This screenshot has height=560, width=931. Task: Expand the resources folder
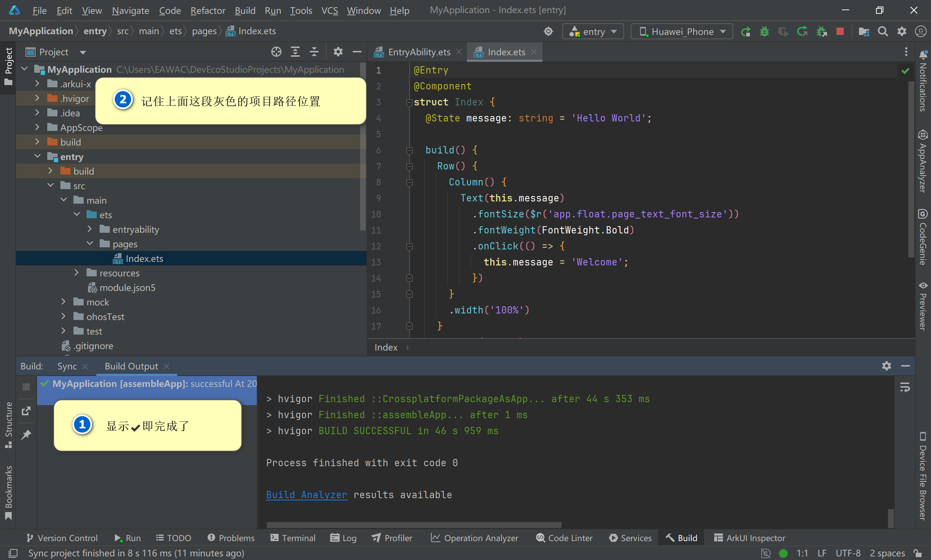click(x=77, y=273)
